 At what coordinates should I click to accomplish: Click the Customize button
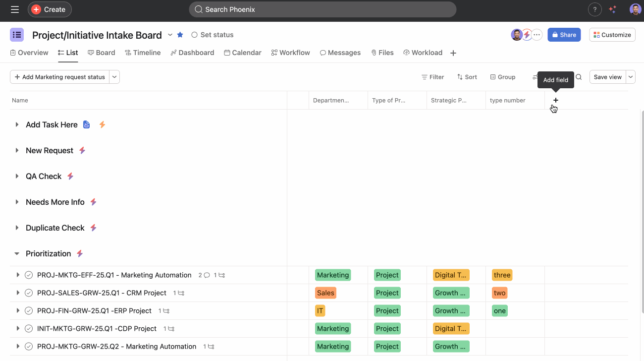612,35
